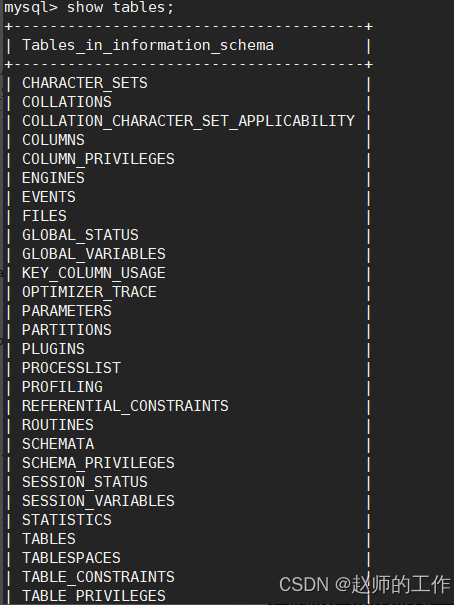Select the COLLATIONS table name
Image resolution: width=454 pixels, height=605 pixels.
tap(67, 102)
